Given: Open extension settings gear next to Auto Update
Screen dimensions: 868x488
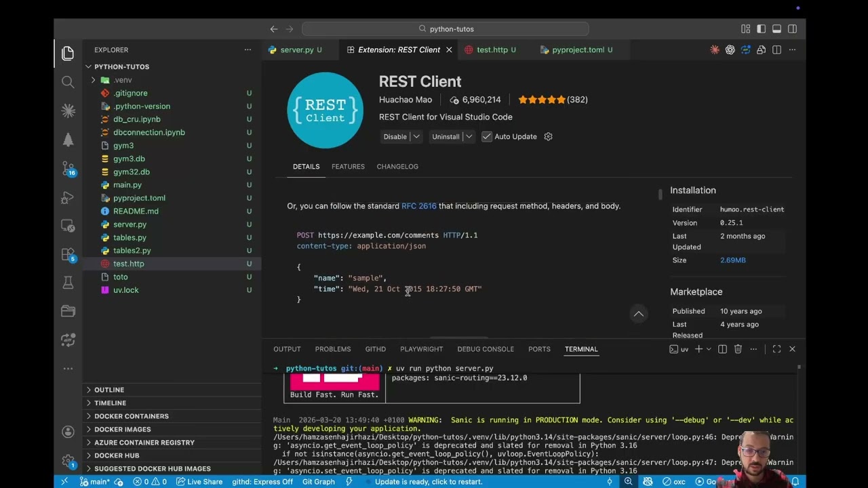Looking at the screenshot, I should pos(548,136).
